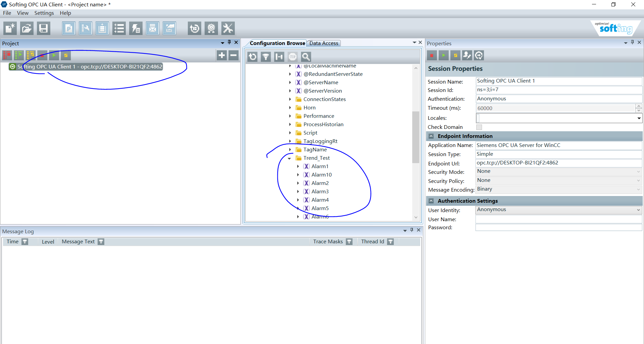Screen dimensions: 644x344
Task: Open the Help menu
Action: pyautogui.click(x=65, y=13)
